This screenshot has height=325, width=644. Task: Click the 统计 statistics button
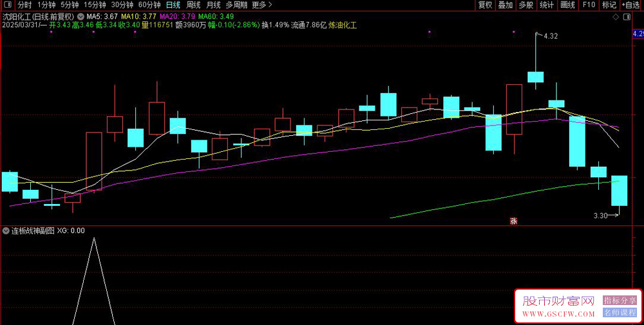coord(546,5)
